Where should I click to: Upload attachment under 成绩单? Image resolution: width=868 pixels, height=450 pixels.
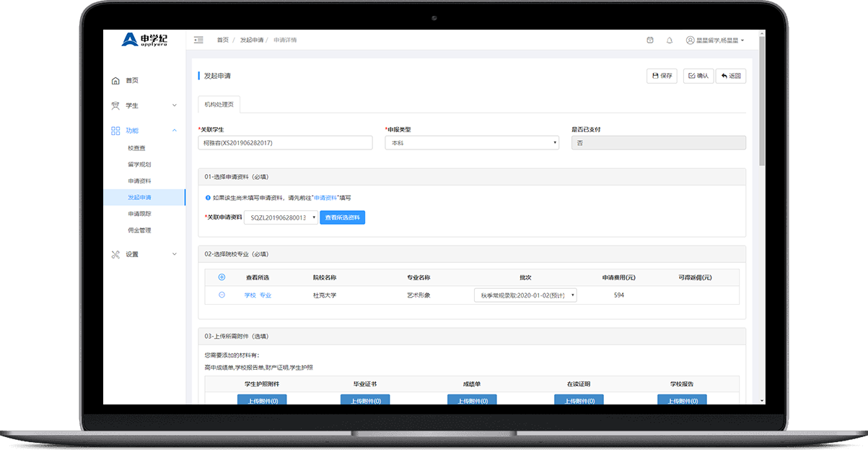[x=473, y=399]
